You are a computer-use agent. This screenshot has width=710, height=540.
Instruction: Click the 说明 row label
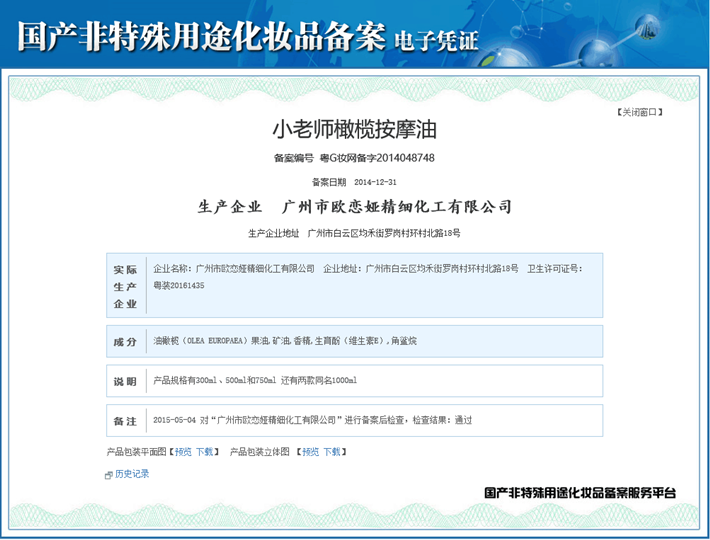click(x=125, y=382)
